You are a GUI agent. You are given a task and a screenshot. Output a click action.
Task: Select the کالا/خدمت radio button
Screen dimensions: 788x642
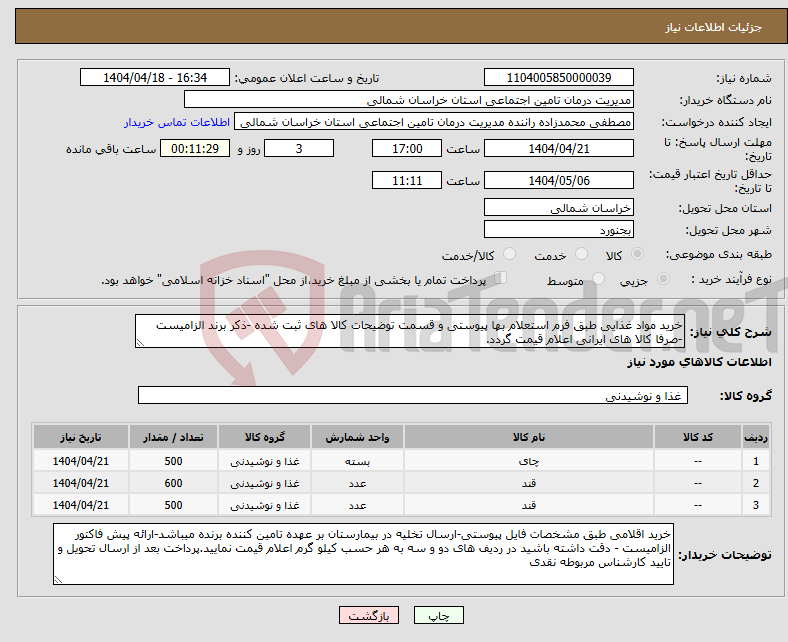pyautogui.click(x=510, y=254)
